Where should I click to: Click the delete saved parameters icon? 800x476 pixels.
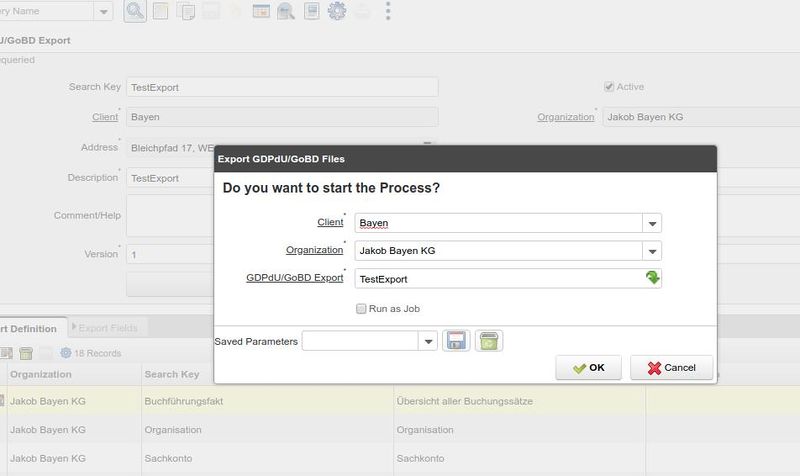coord(488,341)
